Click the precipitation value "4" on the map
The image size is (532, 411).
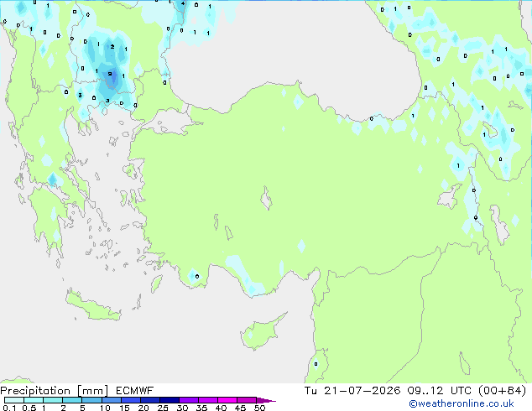[x=183, y=3]
